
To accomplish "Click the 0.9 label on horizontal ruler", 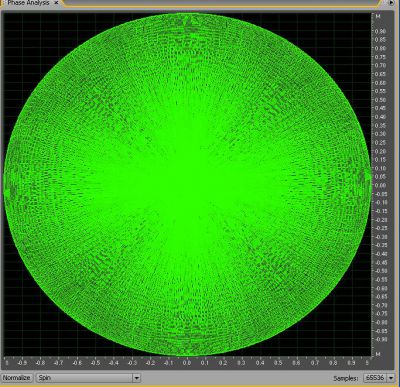I will 351,363.
